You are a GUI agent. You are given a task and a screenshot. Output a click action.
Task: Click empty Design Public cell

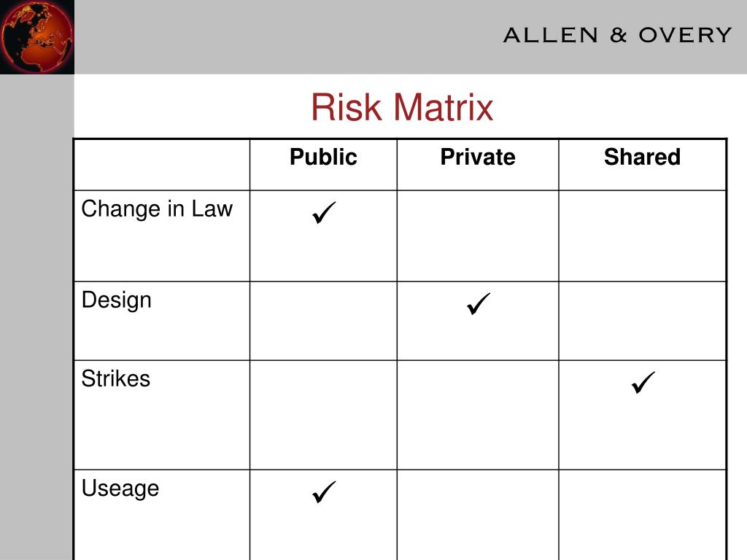323,321
